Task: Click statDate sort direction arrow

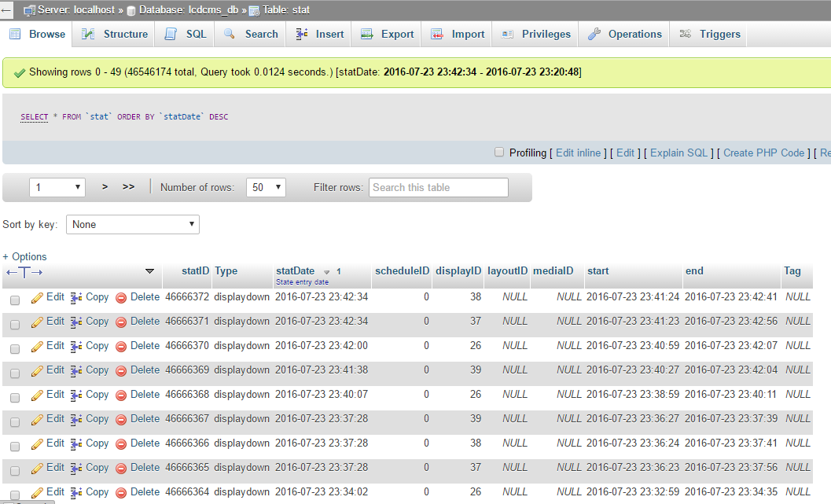Action: pyautogui.click(x=327, y=272)
